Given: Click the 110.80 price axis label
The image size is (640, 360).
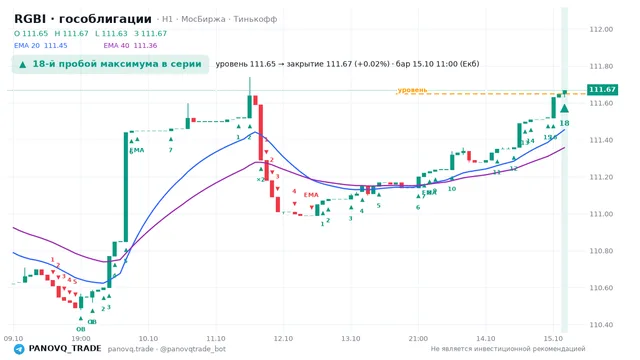Looking at the screenshot, I should tap(601, 251).
